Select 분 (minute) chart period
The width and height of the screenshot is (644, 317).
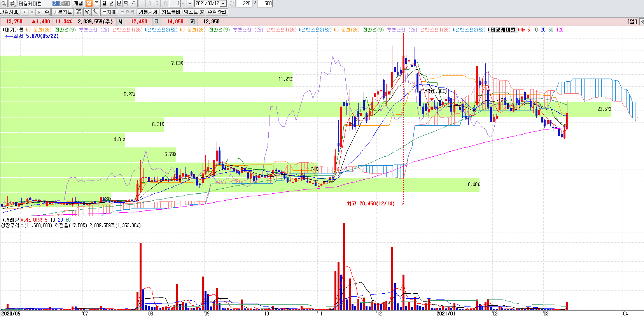[119, 3]
